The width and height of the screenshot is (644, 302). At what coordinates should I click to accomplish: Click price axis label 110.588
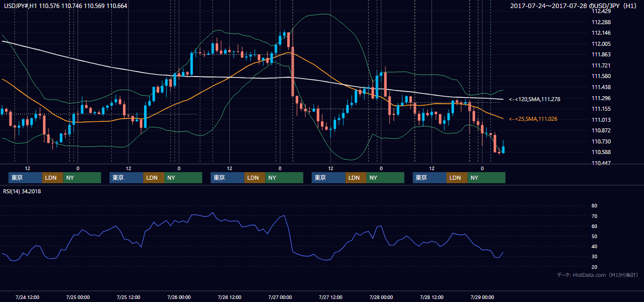pyautogui.click(x=602, y=152)
